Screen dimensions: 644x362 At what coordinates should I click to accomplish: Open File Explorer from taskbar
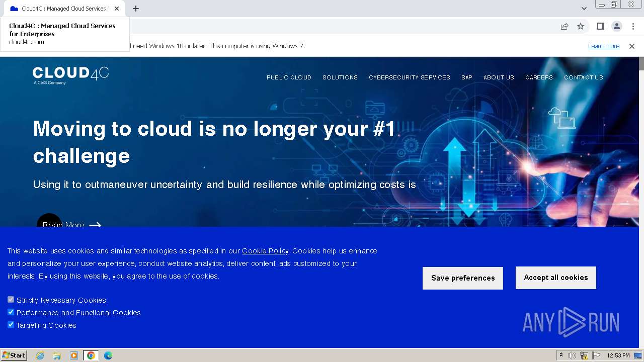click(x=57, y=355)
